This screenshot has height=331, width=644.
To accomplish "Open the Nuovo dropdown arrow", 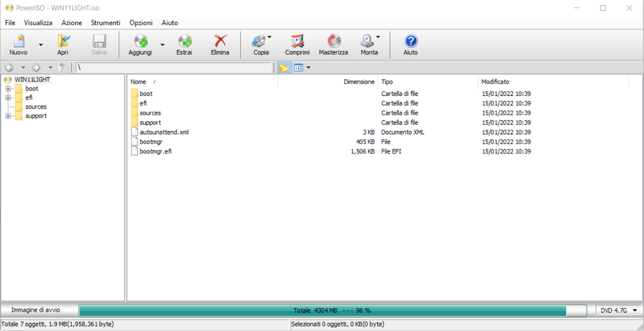I will click(41, 45).
